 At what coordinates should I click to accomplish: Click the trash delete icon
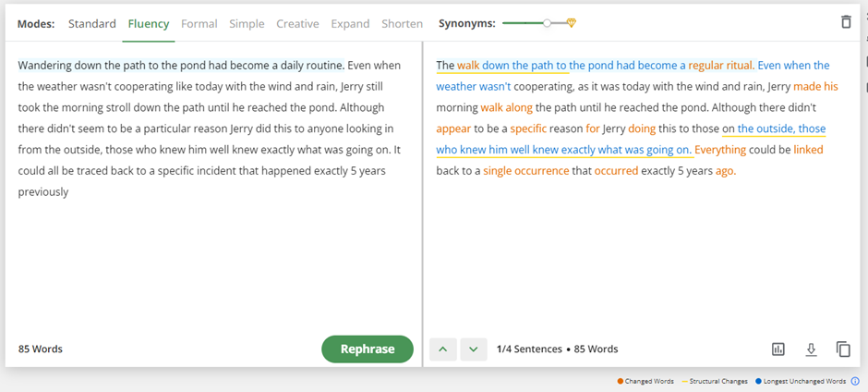[846, 22]
